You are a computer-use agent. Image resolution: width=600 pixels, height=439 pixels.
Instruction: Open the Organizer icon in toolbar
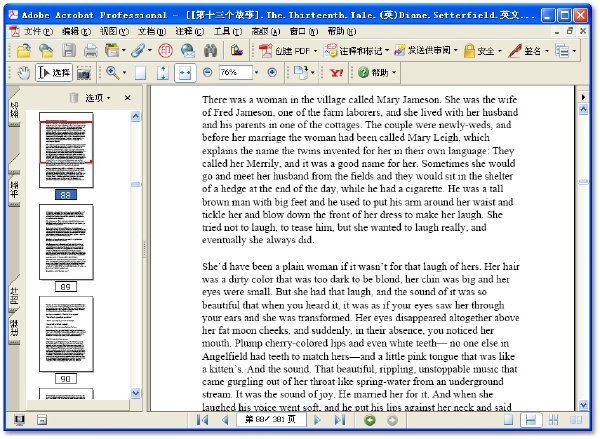click(112, 51)
